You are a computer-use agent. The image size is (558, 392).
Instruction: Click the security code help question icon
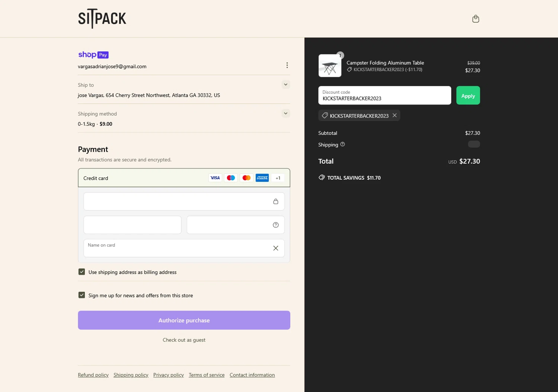(276, 225)
